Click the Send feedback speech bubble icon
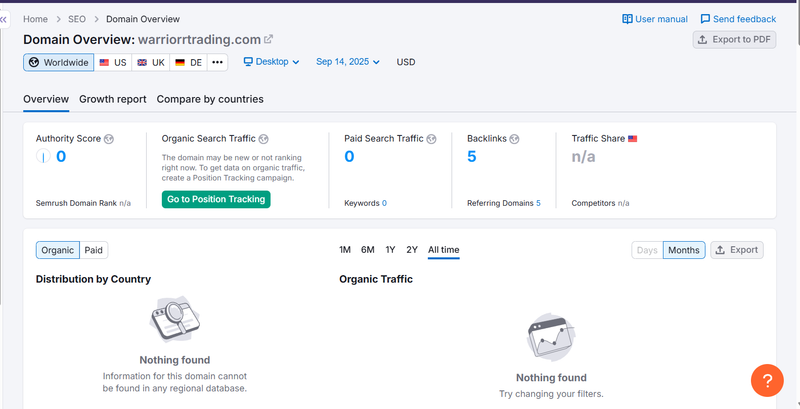 pos(705,19)
